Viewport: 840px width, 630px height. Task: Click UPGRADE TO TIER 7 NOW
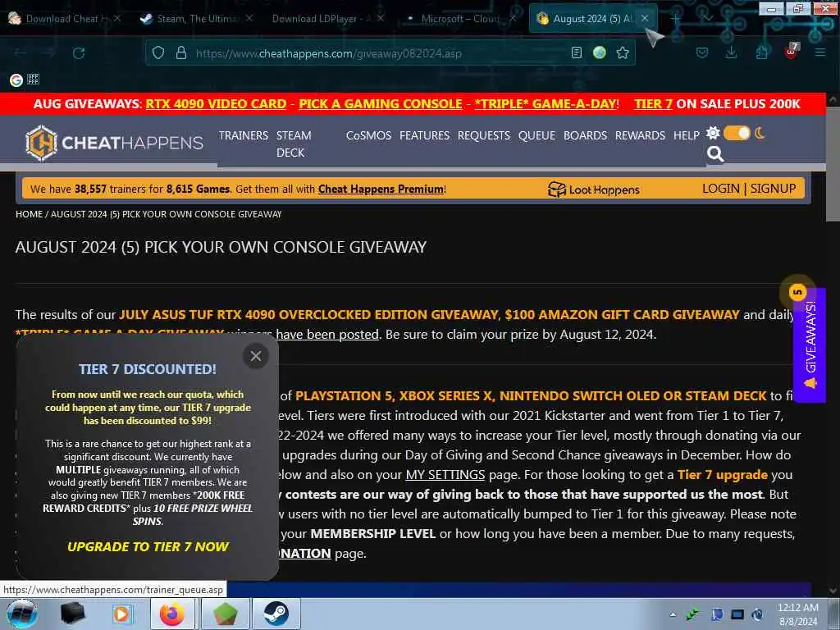[x=148, y=547]
